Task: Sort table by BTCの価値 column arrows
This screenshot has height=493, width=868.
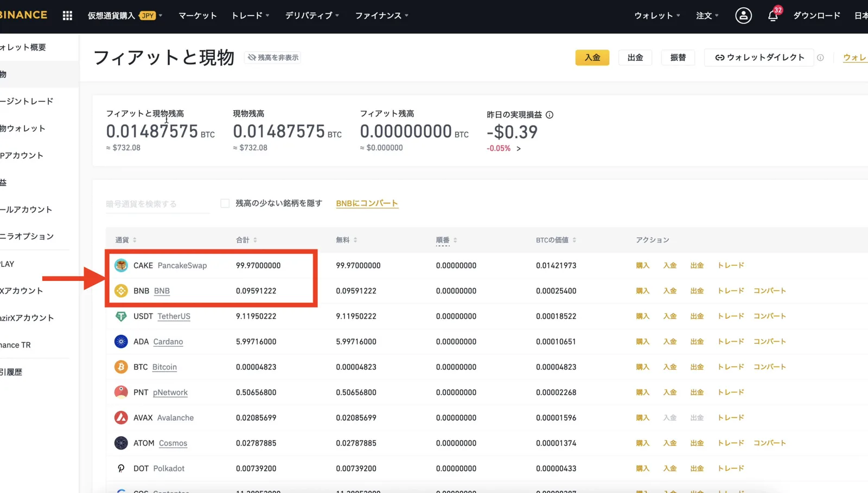Action: [574, 240]
